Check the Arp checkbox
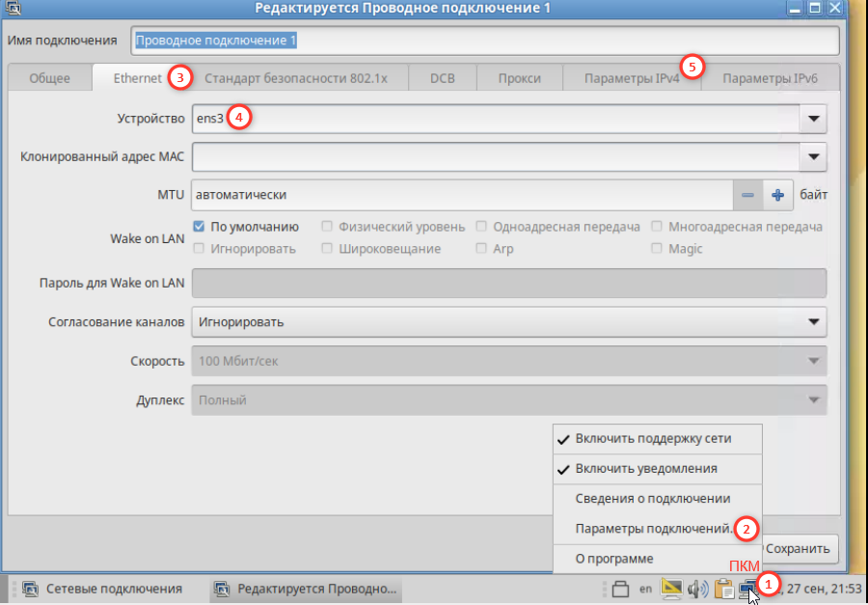The image size is (868, 605). [481, 249]
